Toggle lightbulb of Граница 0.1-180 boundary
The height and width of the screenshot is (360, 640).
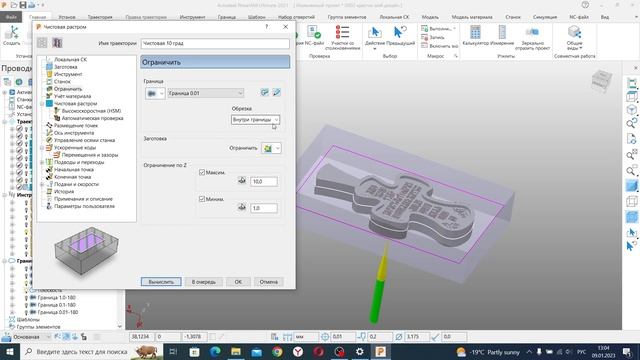[x=27, y=305]
